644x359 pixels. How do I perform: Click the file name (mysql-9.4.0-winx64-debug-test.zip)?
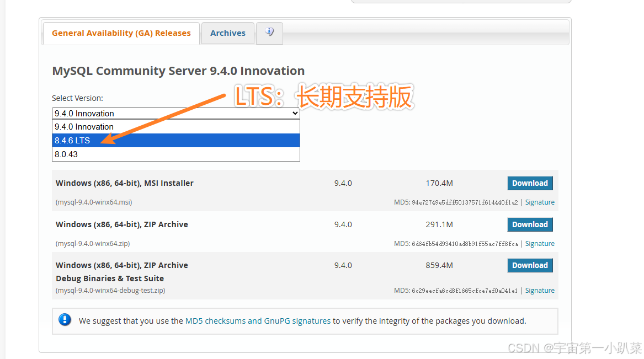(x=110, y=291)
